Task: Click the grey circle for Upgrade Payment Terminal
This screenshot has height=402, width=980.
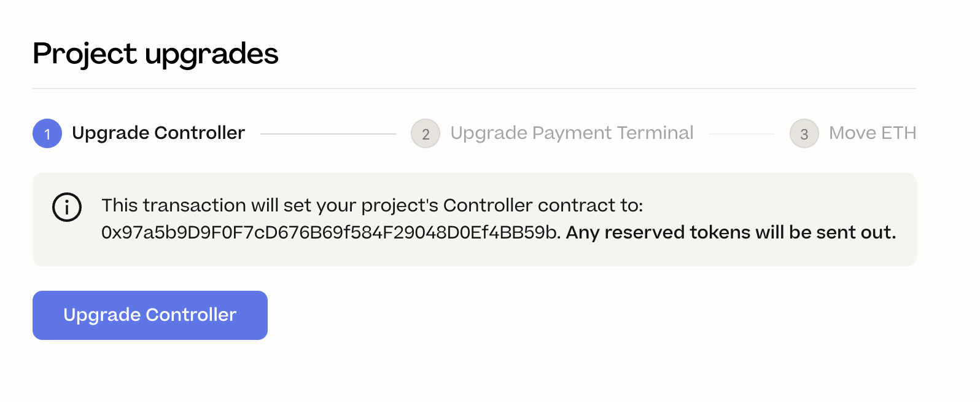Action: 425,133
